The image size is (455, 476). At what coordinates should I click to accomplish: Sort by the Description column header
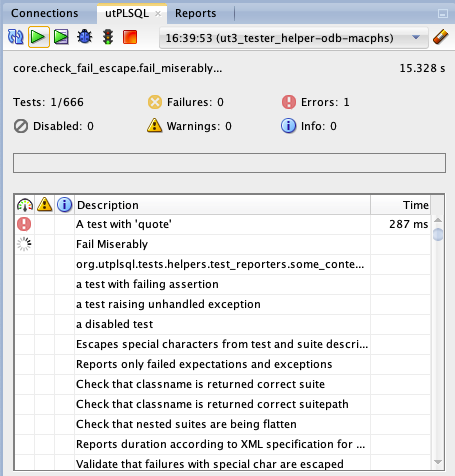click(222, 205)
